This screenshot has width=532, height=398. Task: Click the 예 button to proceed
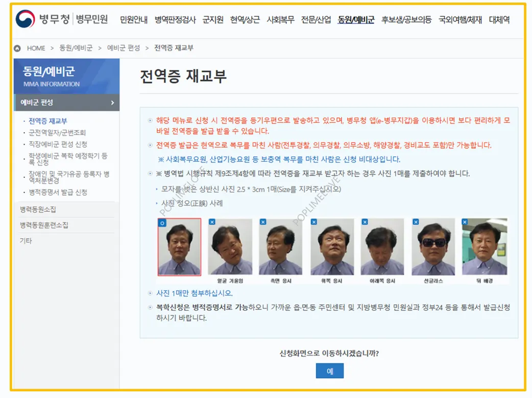(330, 370)
